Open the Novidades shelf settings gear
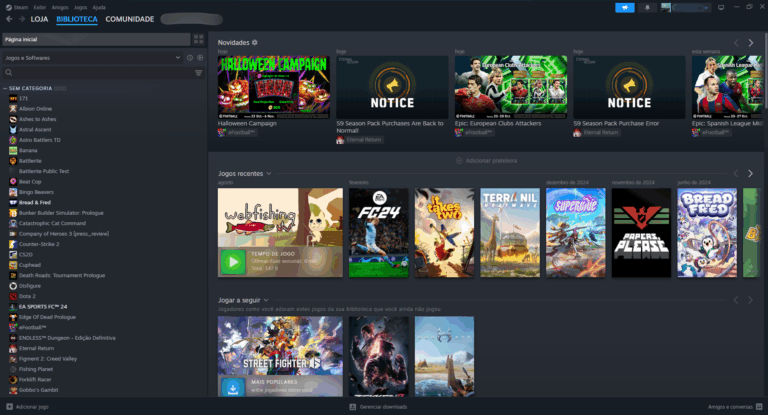 [255, 43]
